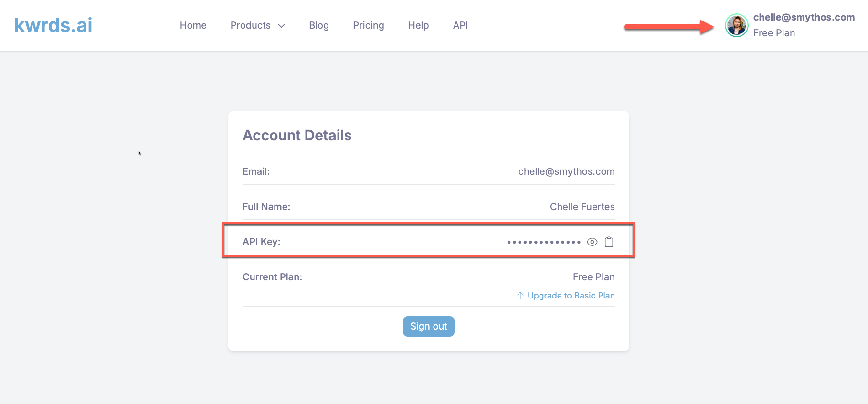Select the masked API key dots
This screenshot has height=404, width=868.
[544, 242]
